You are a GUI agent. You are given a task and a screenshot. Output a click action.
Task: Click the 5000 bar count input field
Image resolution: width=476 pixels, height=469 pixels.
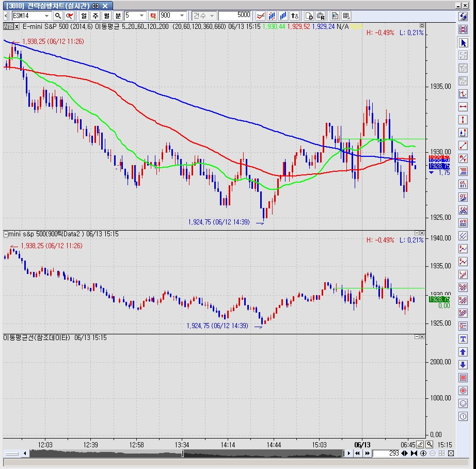coord(235,15)
